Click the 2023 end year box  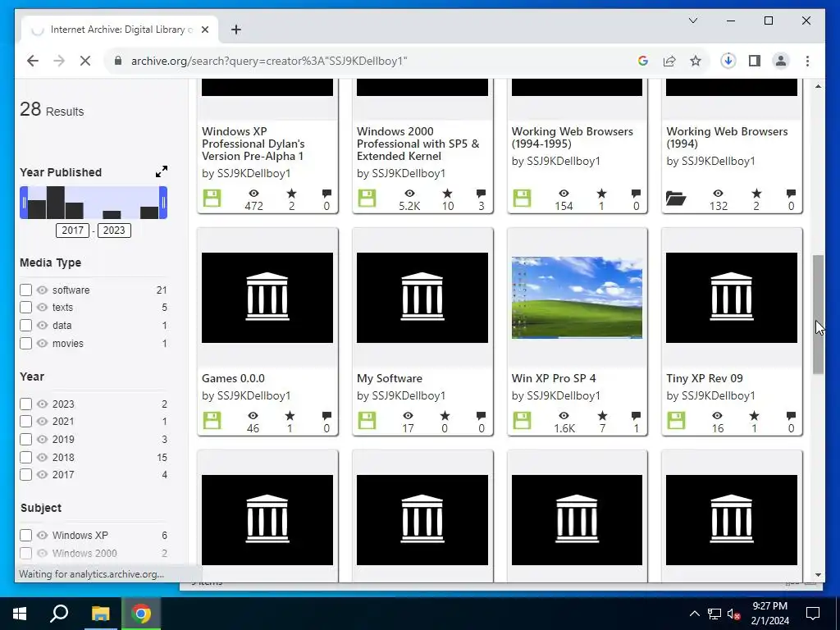coord(114,231)
